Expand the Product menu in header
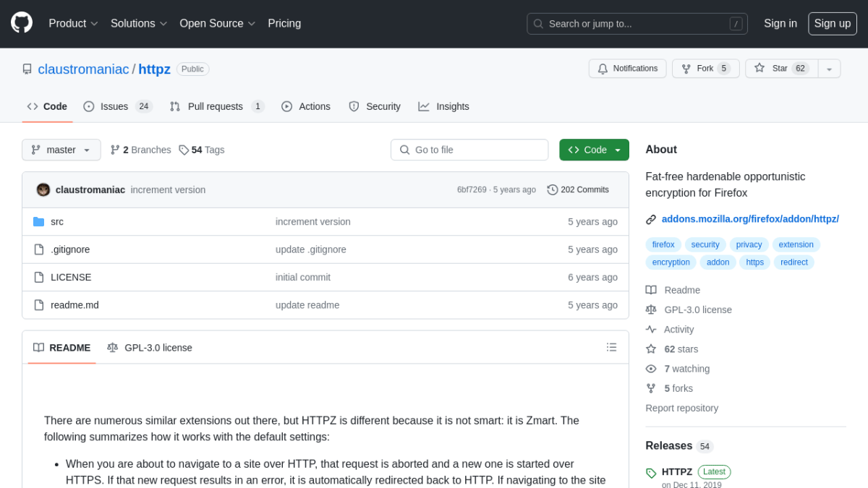The width and height of the screenshot is (868, 488). [x=73, y=23]
